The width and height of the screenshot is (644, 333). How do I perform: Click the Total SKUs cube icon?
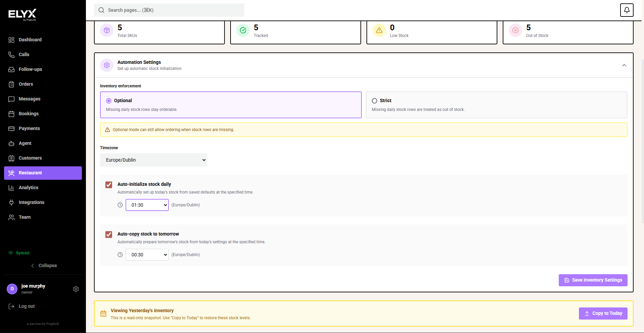pyautogui.click(x=107, y=30)
